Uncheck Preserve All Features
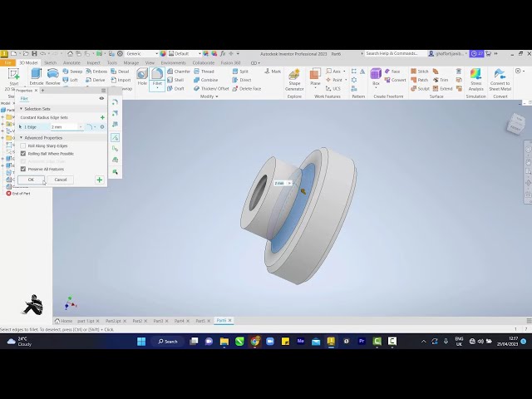 [x=23, y=169]
